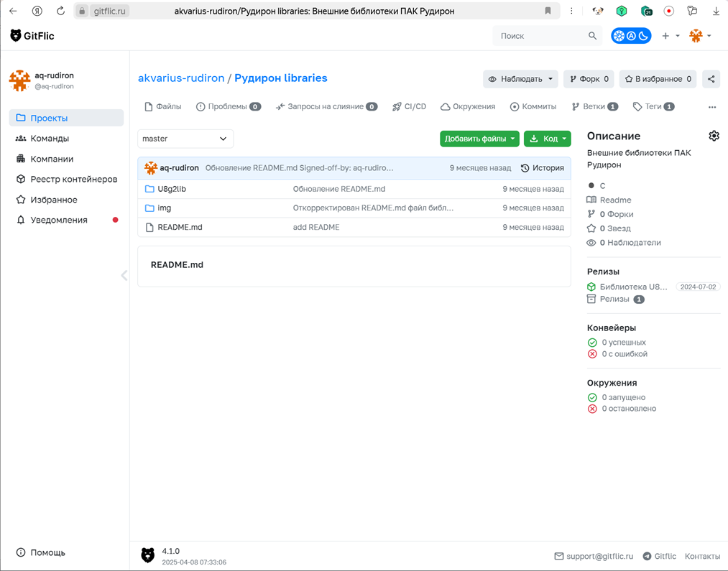
Task: Click the Форк button
Action: coord(589,79)
